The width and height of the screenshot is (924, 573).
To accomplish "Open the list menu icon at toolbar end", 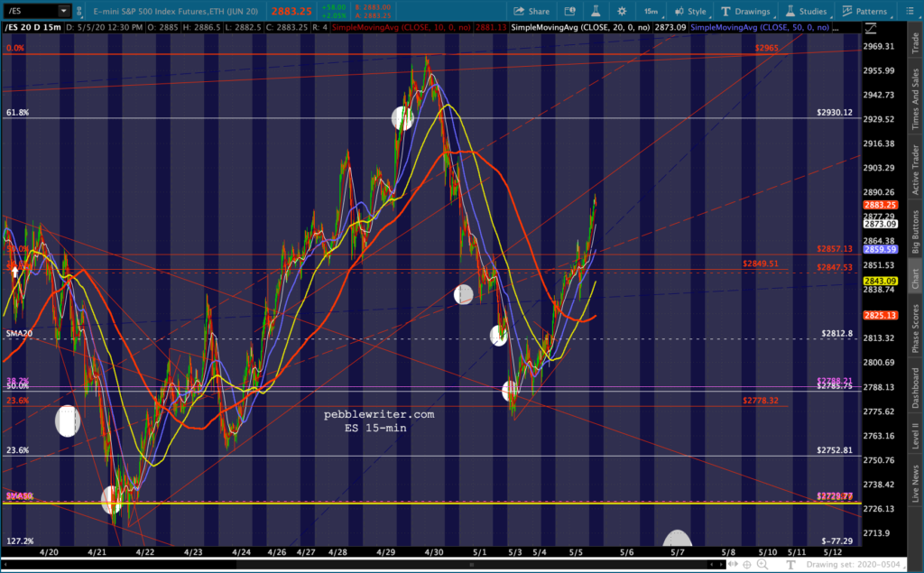I will 910,11.
